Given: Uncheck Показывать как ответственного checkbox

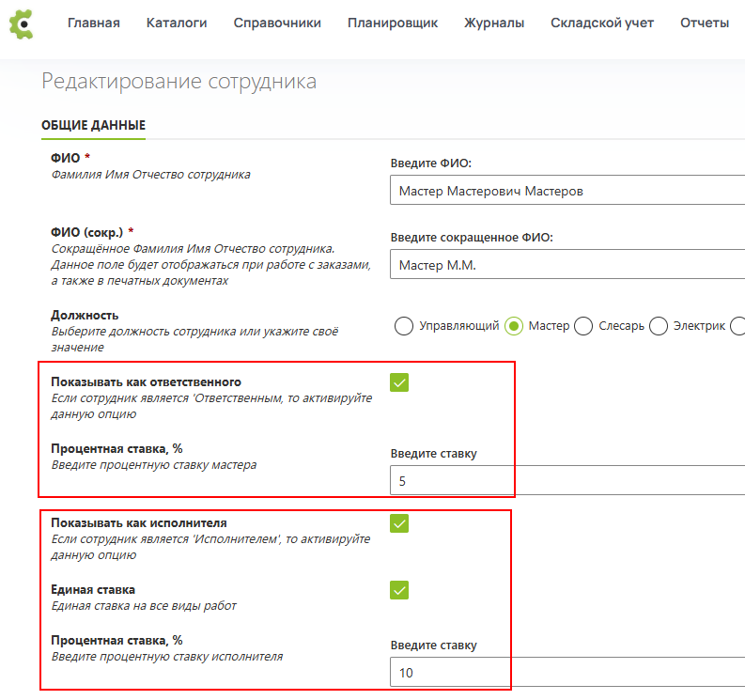Looking at the screenshot, I should 399,382.
